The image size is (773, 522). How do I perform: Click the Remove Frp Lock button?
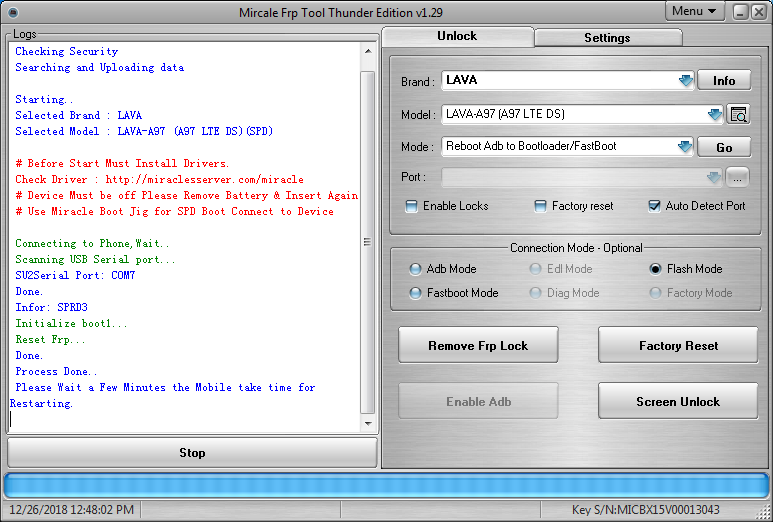[x=478, y=345]
